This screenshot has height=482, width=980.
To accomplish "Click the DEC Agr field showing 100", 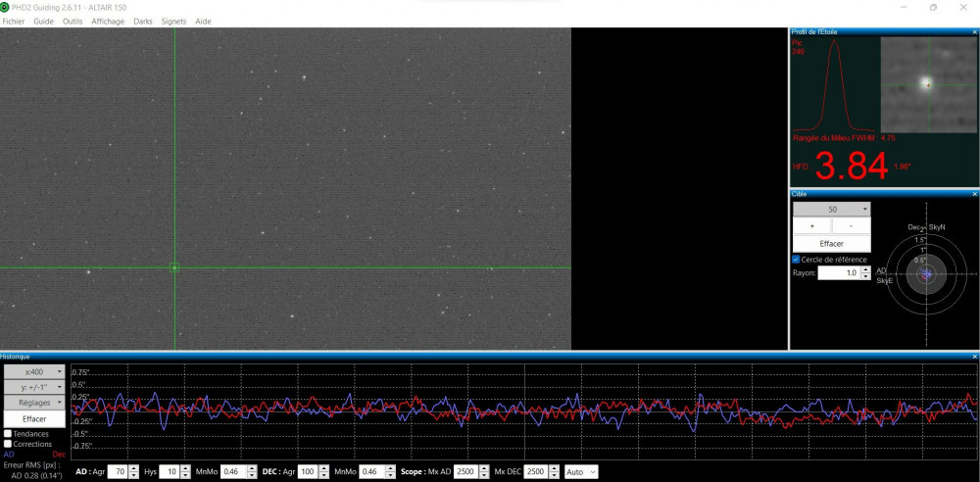I will tap(307, 472).
